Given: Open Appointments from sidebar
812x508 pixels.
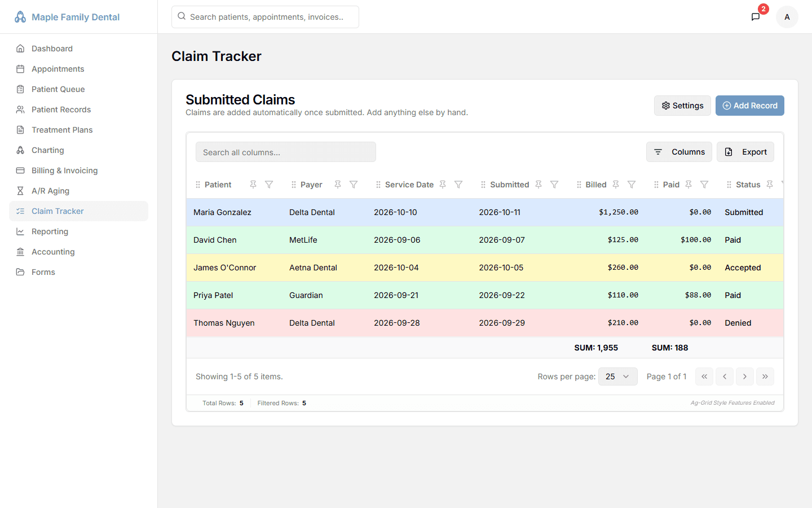Looking at the screenshot, I should tap(78, 69).
